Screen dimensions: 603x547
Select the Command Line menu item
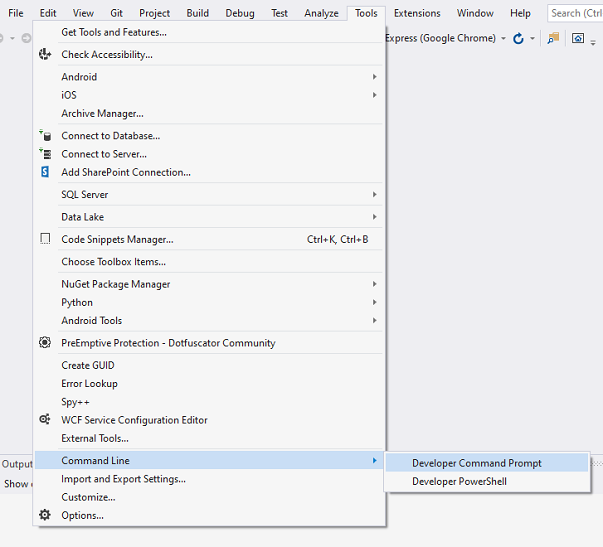tap(210, 460)
